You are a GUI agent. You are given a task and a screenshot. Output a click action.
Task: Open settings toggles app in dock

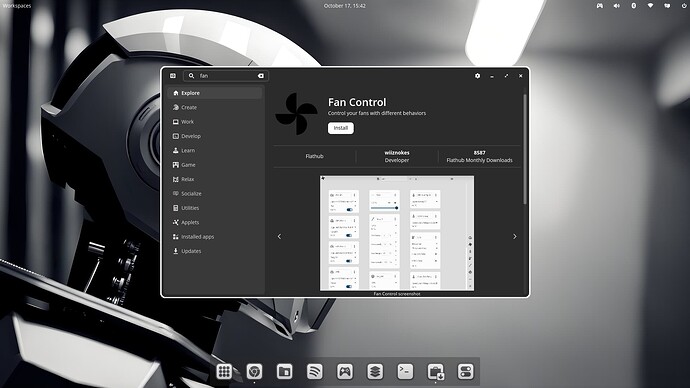point(466,372)
